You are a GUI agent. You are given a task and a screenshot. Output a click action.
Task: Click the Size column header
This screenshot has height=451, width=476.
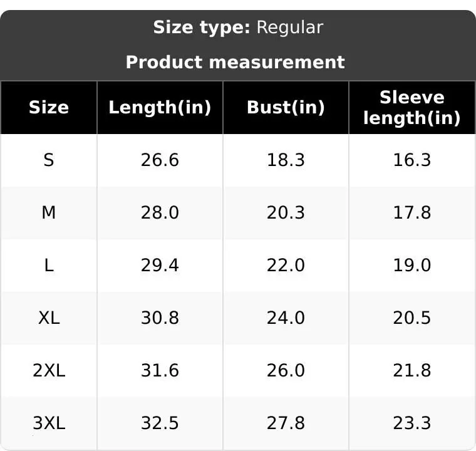pos(49,107)
